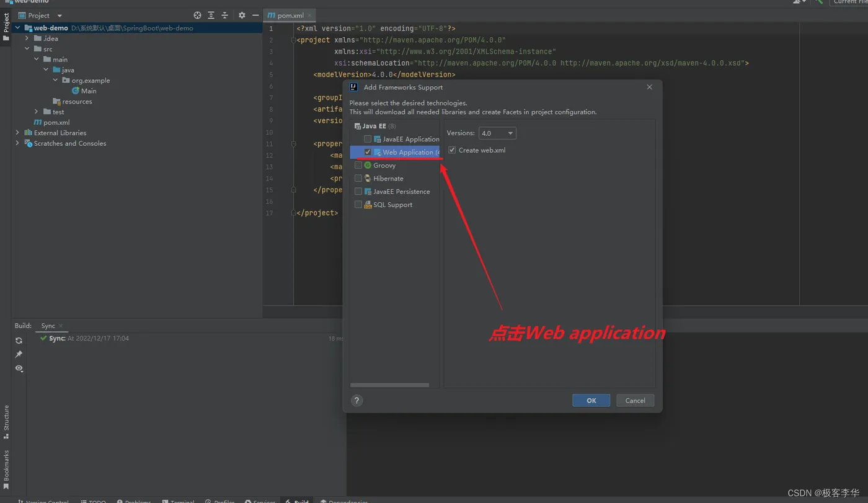The height and width of the screenshot is (503, 868).
Task: Click the fold marker on line 2 gutter
Action: click(x=293, y=40)
